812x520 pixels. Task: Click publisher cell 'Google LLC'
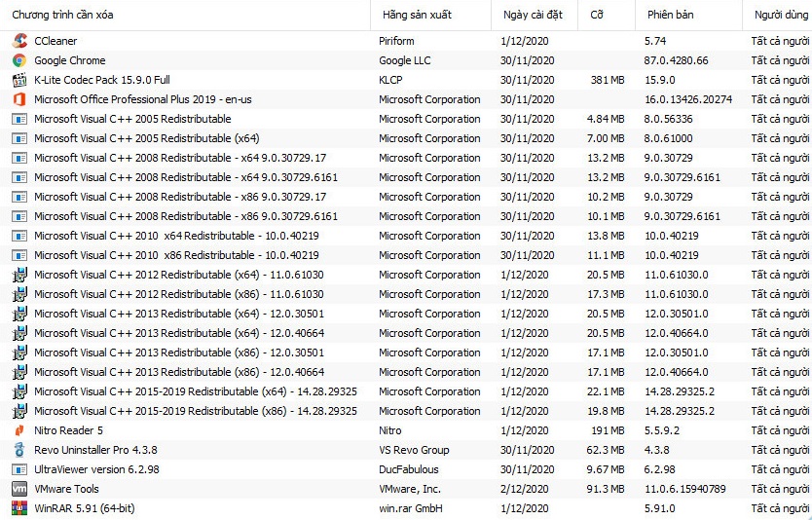coord(404,60)
